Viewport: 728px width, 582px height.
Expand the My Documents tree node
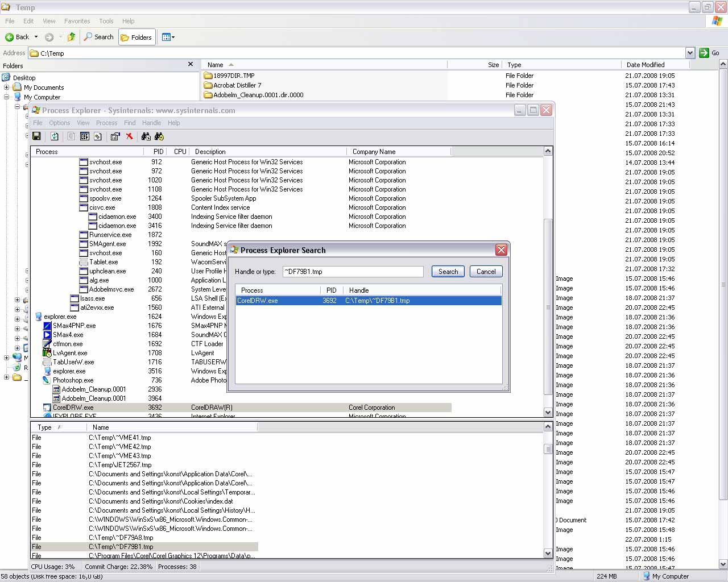tap(6, 88)
